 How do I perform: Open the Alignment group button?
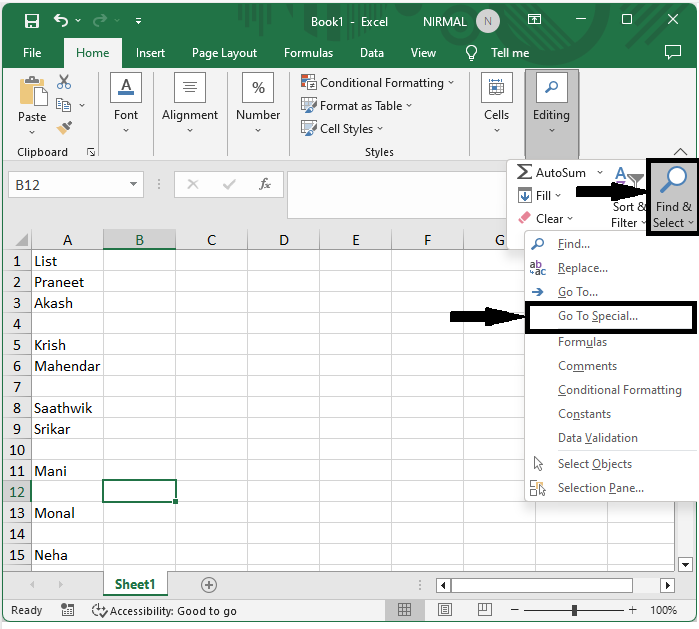pos(190,102)
